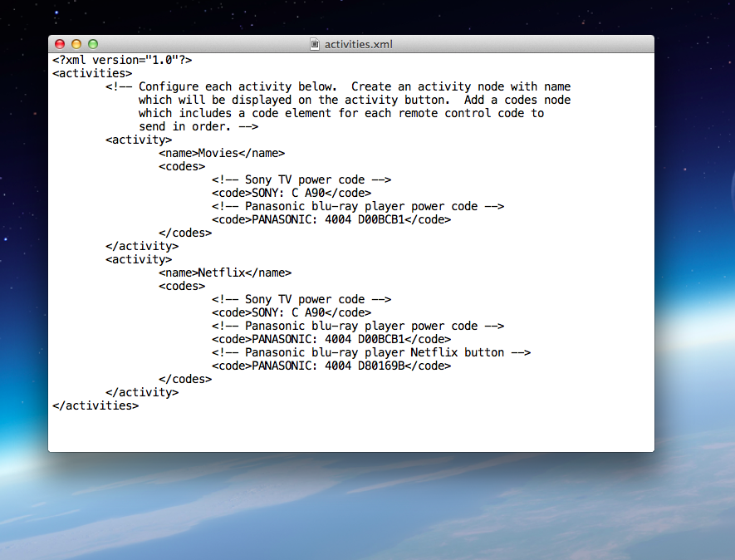Place cursor on the xml version declaration line
This screenshot has width=735, height=560.
(x=122, y=60)
